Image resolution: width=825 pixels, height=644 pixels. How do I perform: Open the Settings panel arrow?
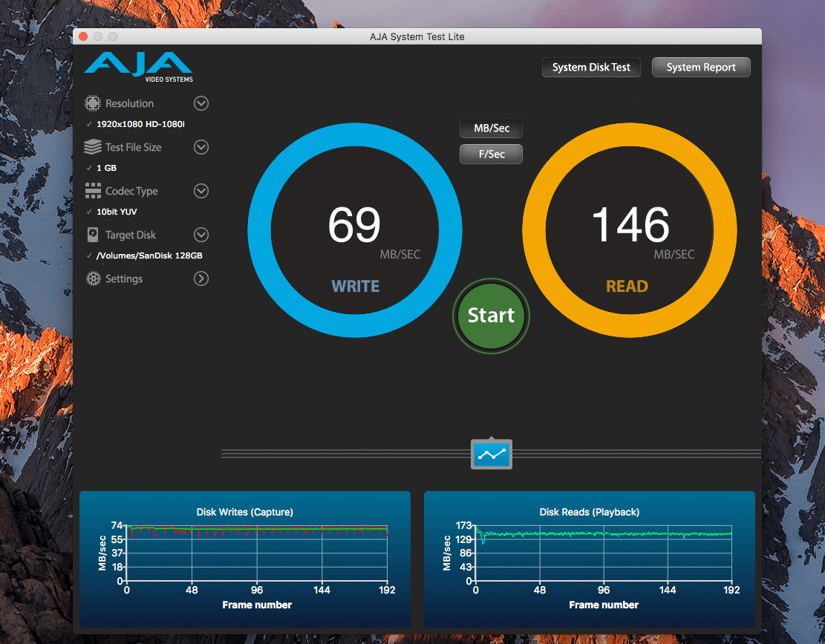[x=201, y=279]
